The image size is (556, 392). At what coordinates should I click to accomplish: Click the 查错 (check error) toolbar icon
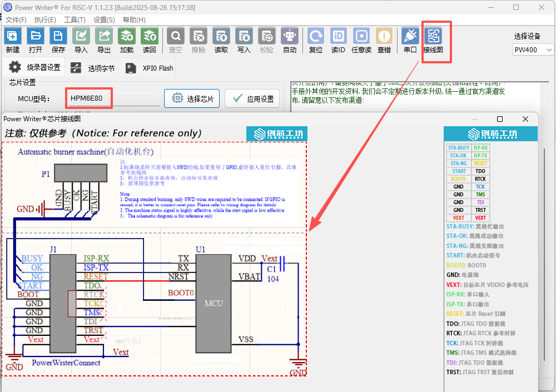click(384, 40)
